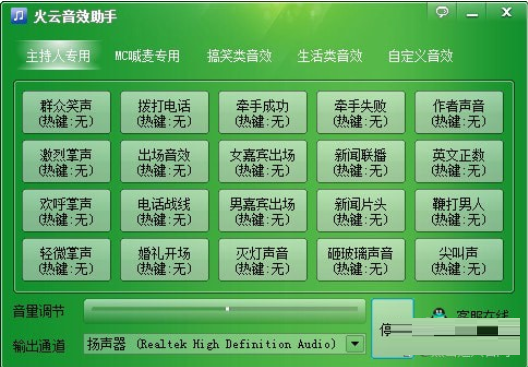
Task: Trigger the 牵手失败 sound
Action: pyautogui.click(x=361, y=112)
